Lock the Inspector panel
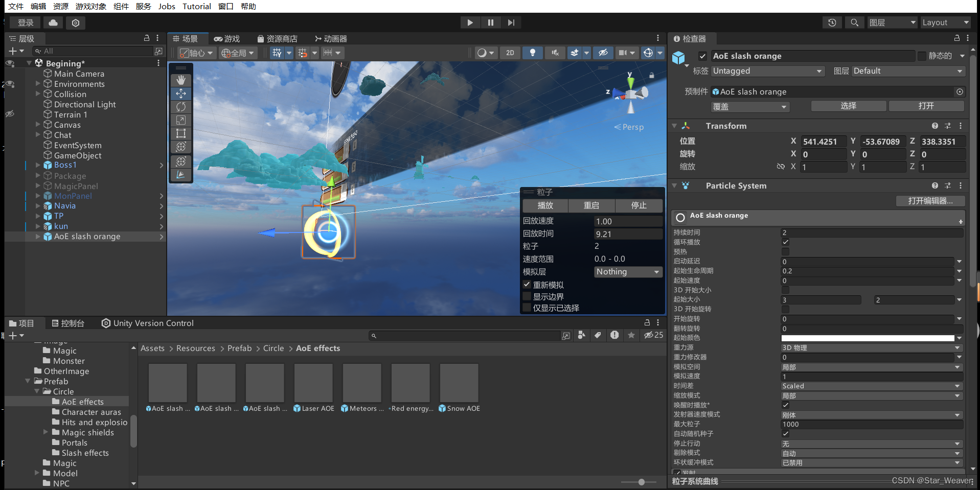 [957, 38]
